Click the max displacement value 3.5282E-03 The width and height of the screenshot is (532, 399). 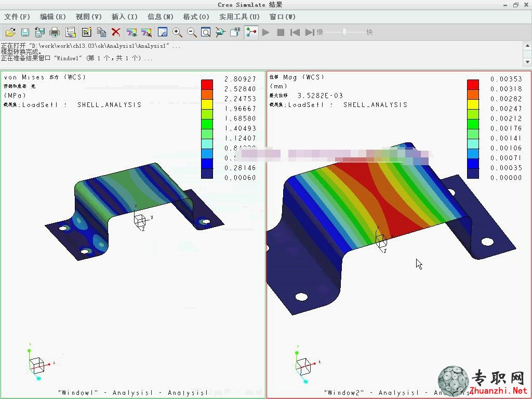point(320,96)
